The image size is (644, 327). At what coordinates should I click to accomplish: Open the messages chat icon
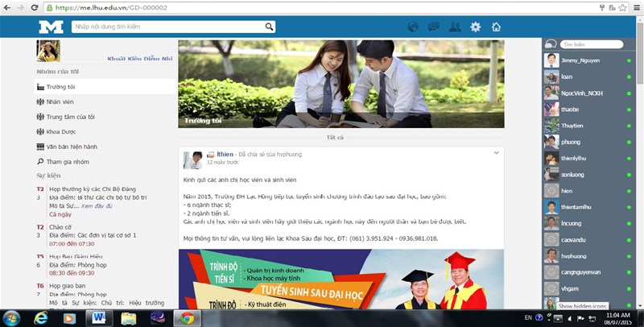pyautogui.click(x=434, y=27)
